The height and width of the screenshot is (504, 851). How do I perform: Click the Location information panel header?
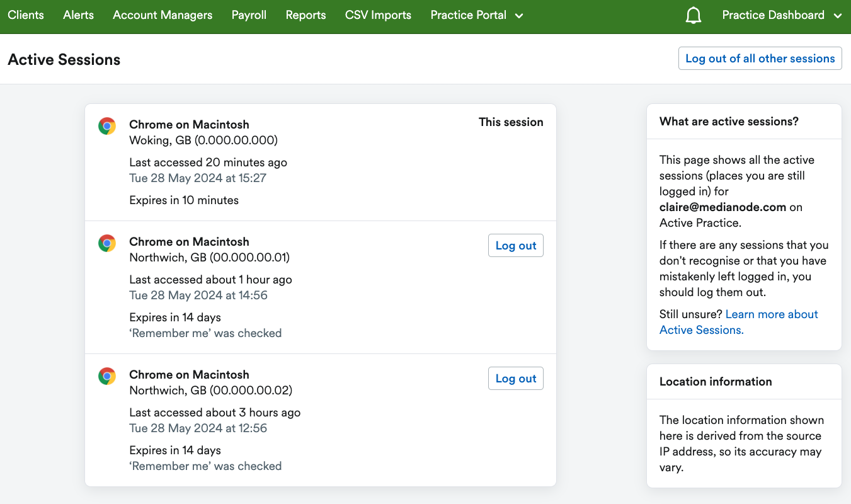[715, 381]
